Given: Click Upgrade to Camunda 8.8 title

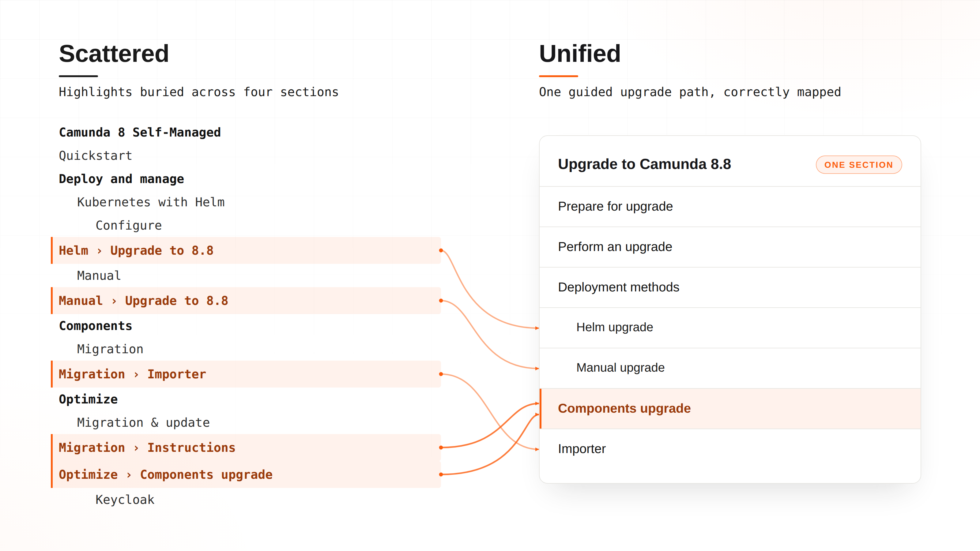Looking at the screenshot, I should click(644, 164).
